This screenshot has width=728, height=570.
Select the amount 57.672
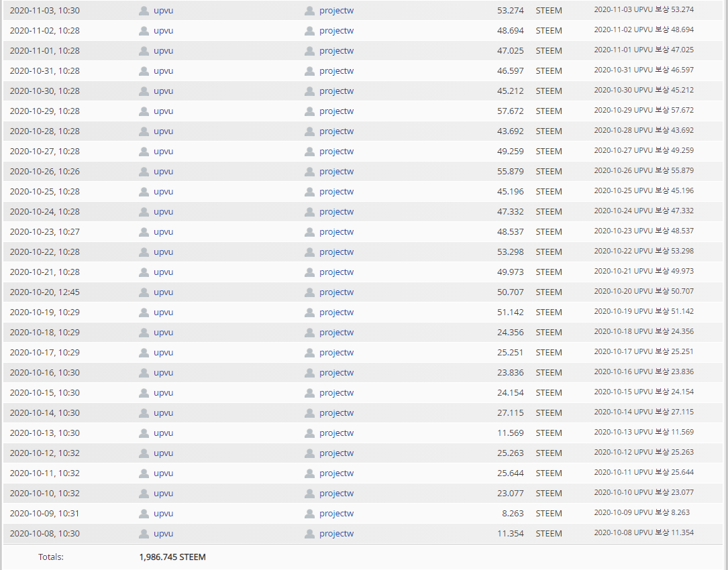pyautogui.click(x=510, y=111)
